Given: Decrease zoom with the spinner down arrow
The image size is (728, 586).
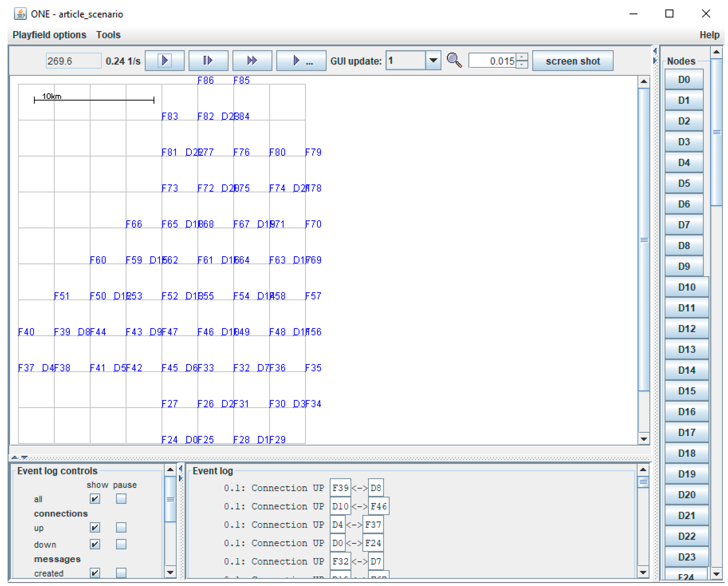Looking at the screenshot, I should [x=522, y=64].
